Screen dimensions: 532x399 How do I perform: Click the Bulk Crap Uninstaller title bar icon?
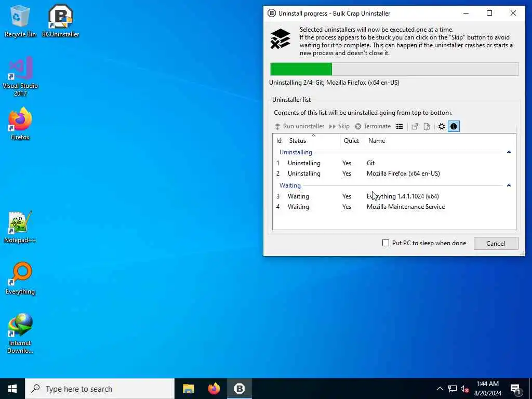pyautogui.click(x=271, y=13)
